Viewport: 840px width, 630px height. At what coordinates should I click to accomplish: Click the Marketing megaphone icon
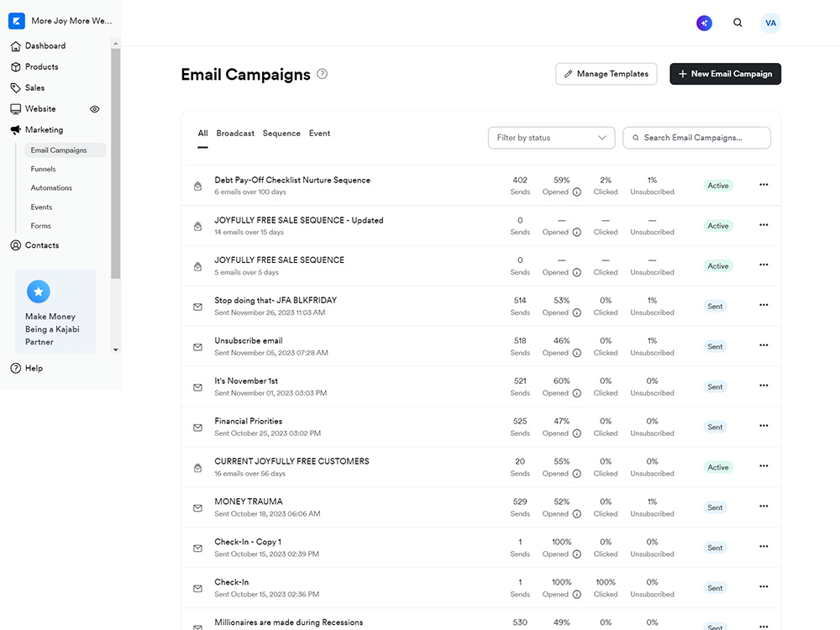pos(15,129)
